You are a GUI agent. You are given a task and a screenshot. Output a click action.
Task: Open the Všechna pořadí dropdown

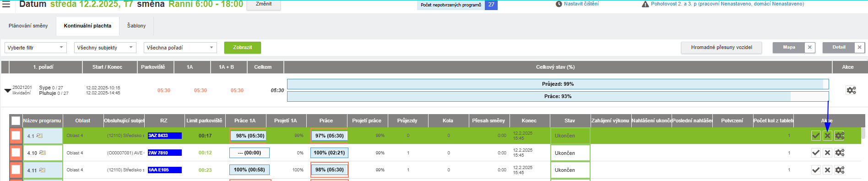180,48
